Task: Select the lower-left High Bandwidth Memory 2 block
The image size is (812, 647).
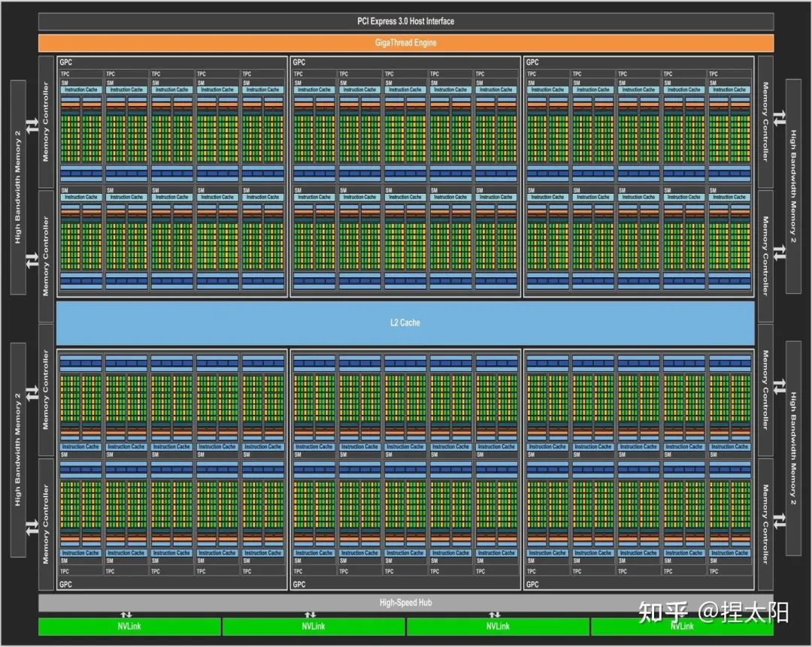Action: point(18,450)
